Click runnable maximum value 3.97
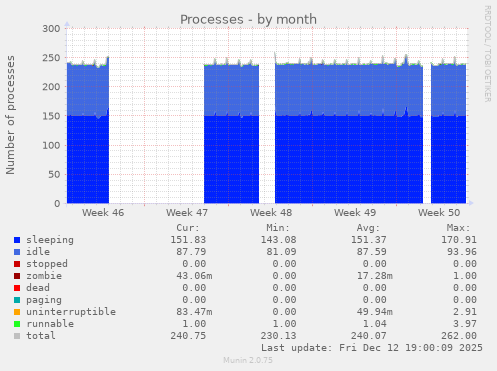497x371 pixels. point(465,324)
